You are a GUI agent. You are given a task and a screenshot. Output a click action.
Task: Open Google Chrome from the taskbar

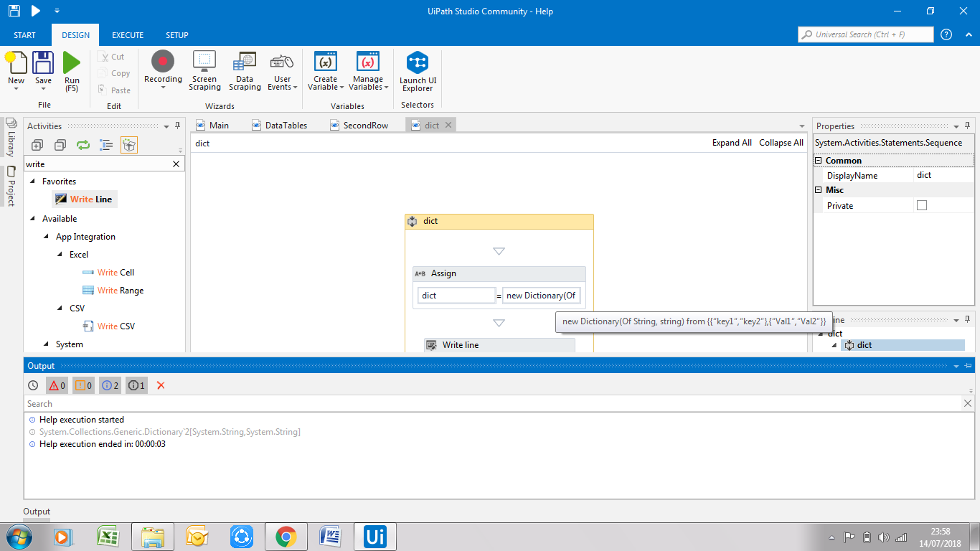(286, 537)
